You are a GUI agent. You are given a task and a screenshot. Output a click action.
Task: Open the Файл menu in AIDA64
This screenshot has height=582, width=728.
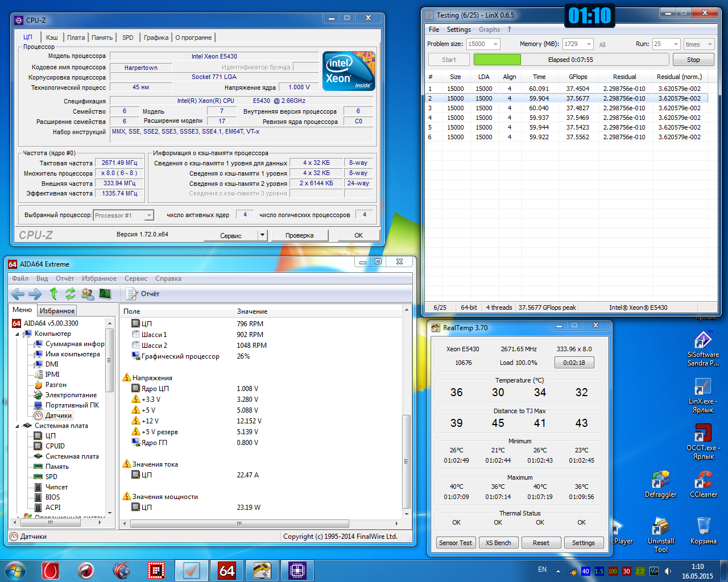[x=20, y=278]
